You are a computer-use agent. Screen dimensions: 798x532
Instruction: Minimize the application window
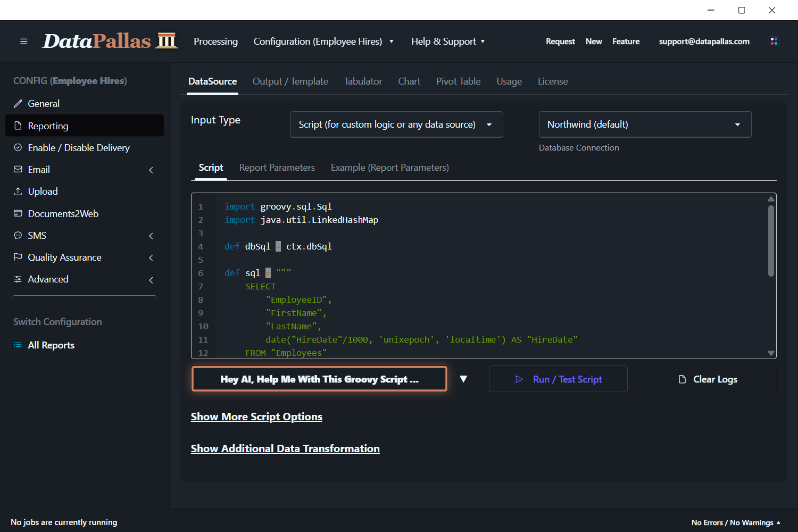click(x=711, y=10)
